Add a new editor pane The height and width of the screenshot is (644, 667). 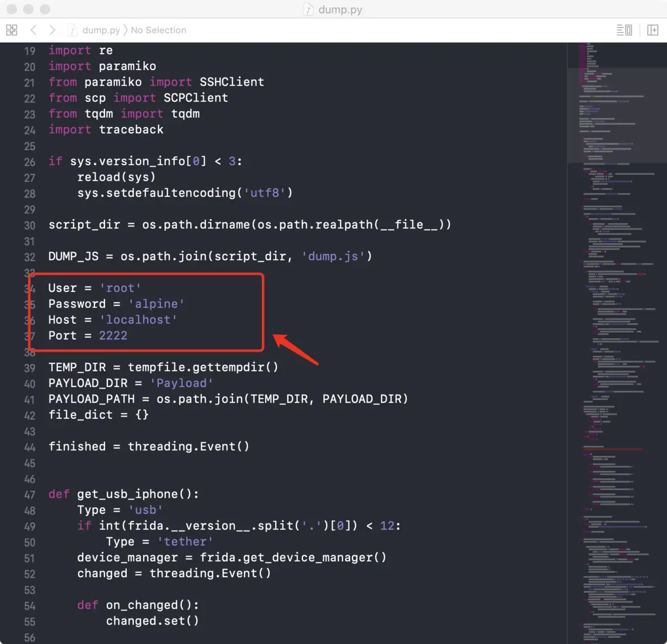tap(653, 30)
